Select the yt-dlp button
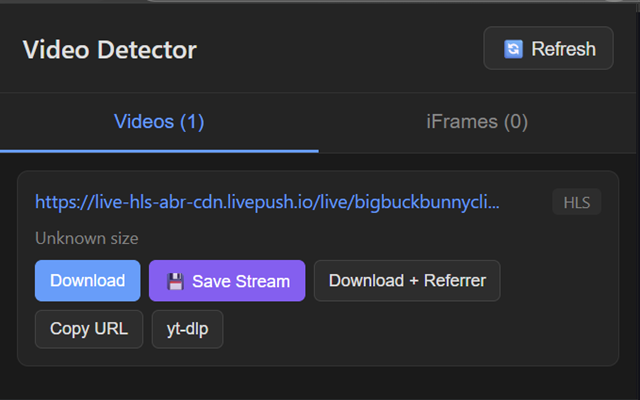The width and height of the screenshot is (640, 400). tap(187, 329)
